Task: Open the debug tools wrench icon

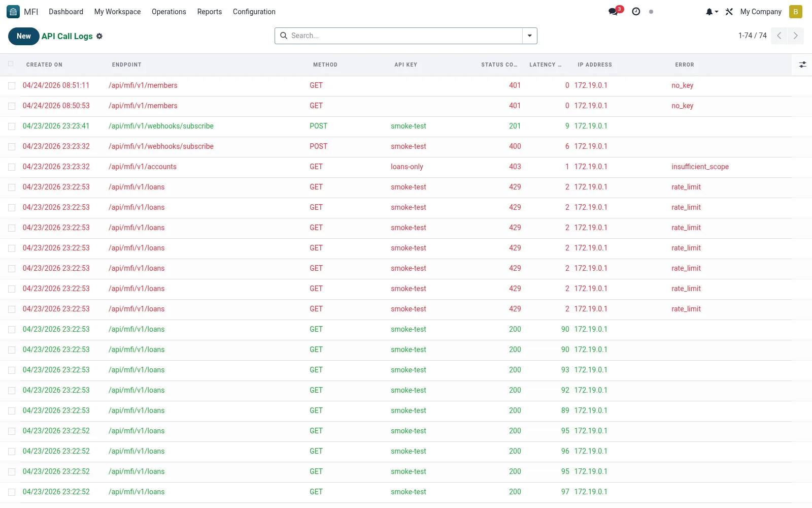Action: [729, 12]
